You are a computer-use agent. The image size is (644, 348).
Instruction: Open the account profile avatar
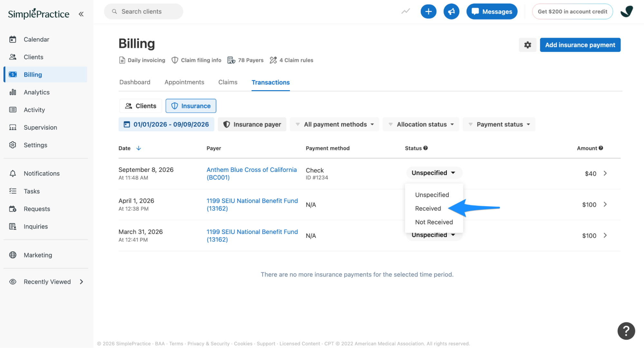[x=627, y=12]
